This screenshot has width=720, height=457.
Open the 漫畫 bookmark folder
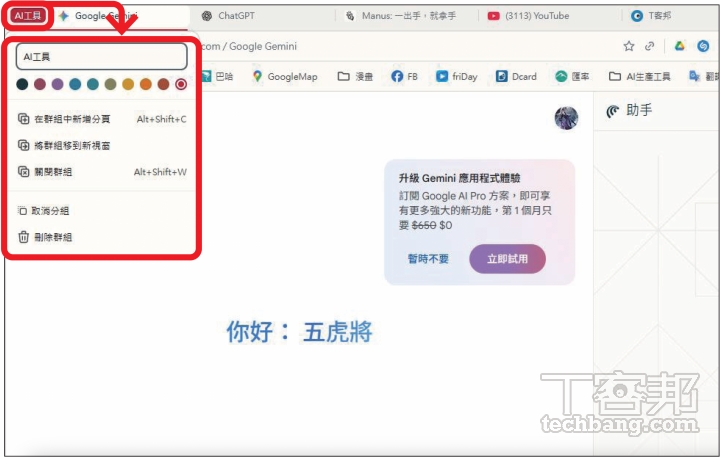(x=355, y=76)
